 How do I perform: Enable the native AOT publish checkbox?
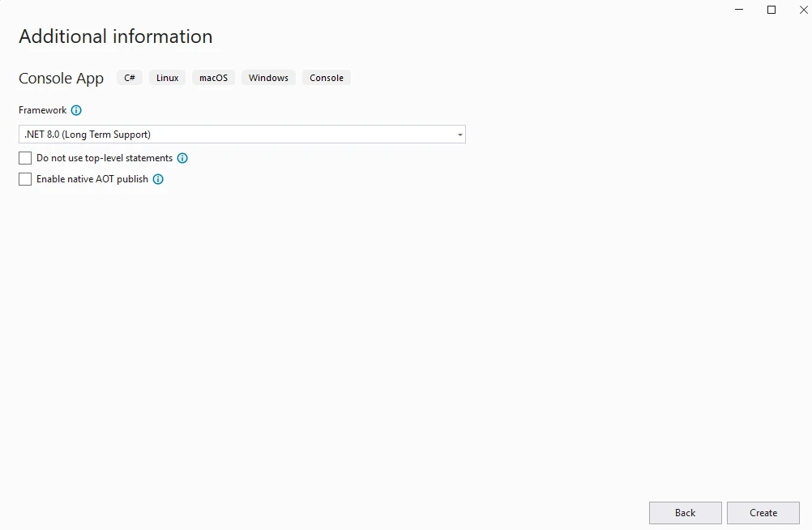[x=25, y=179]
